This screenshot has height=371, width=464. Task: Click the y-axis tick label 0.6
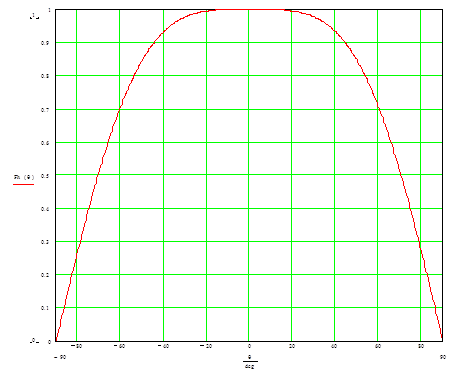45,143
